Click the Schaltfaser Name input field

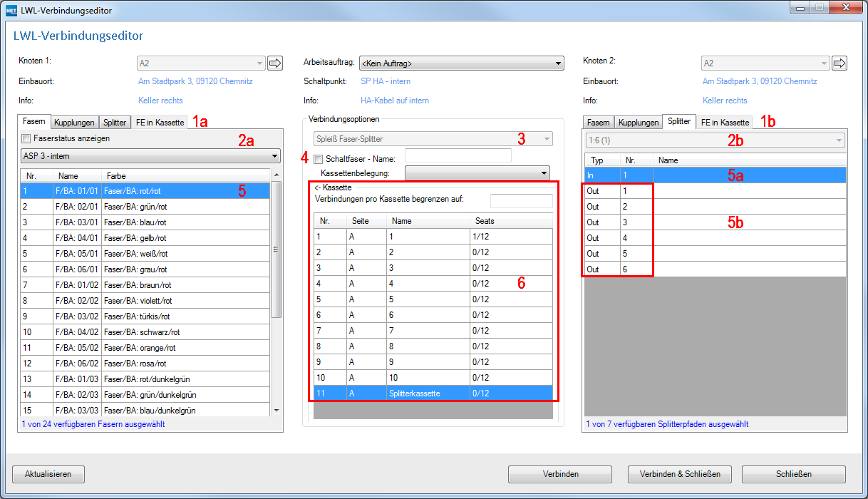pos(458,155)
